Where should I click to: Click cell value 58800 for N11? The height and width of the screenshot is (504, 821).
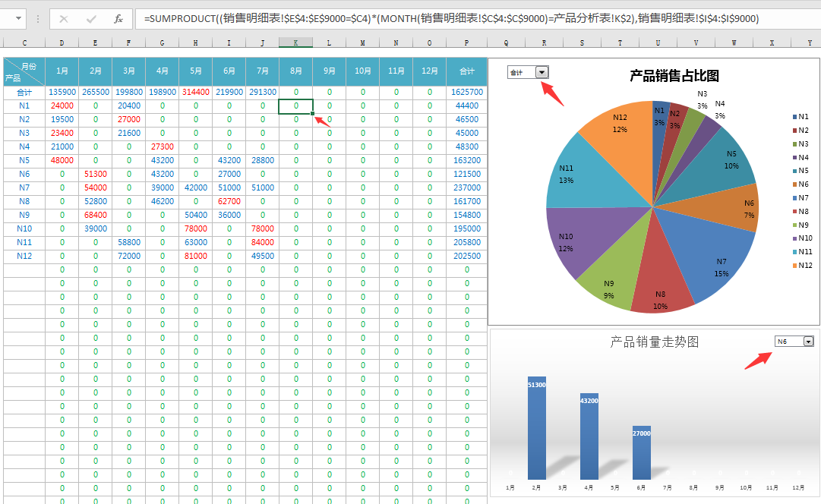coord(129,242)
